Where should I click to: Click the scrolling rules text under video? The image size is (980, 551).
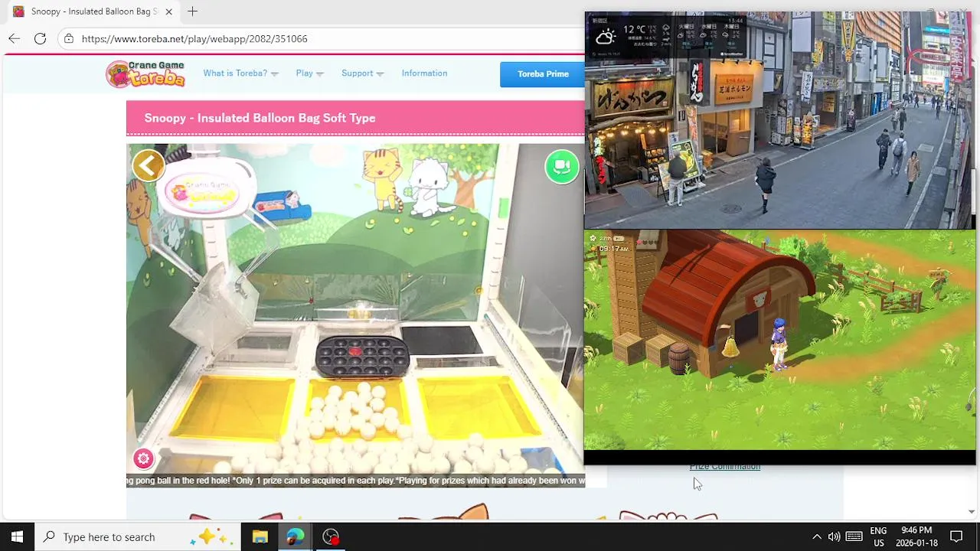pos(355,481)
